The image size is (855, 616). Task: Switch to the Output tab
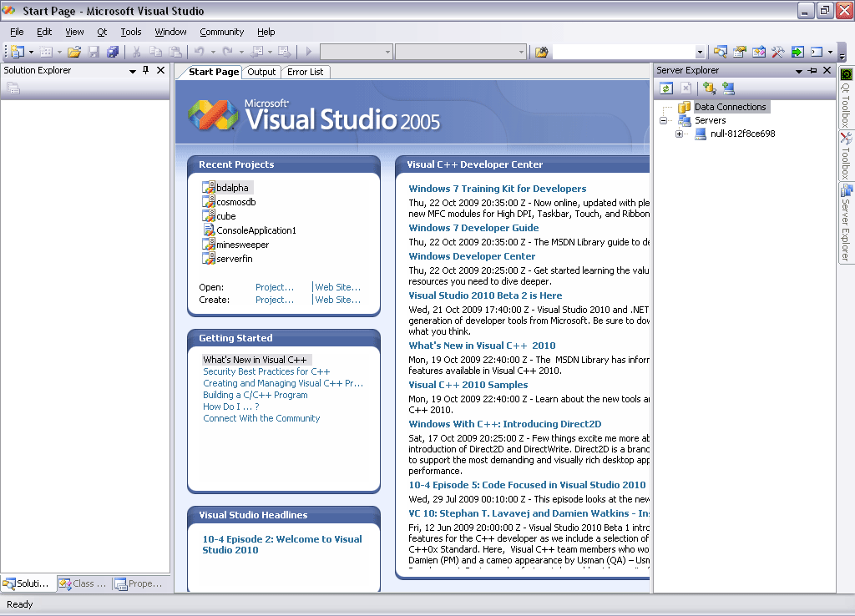tap(261, 72)
